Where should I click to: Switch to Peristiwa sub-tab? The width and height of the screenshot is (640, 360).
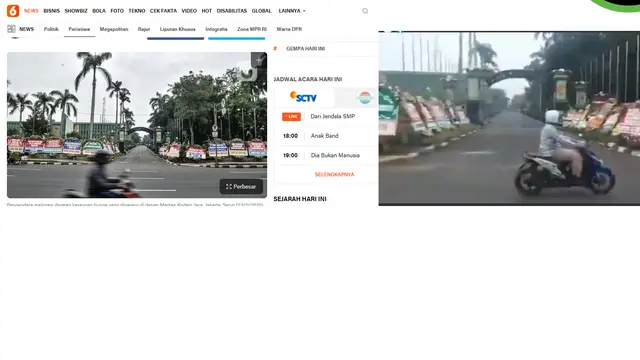[79, 29]
